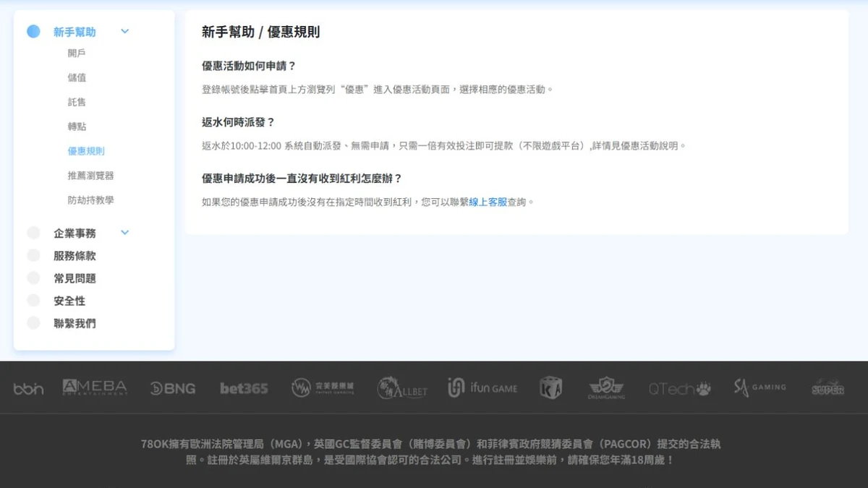This screenshot has height=488, width=868.
Task: Click the bet365 logo
Action: click(x=244, y=388)
